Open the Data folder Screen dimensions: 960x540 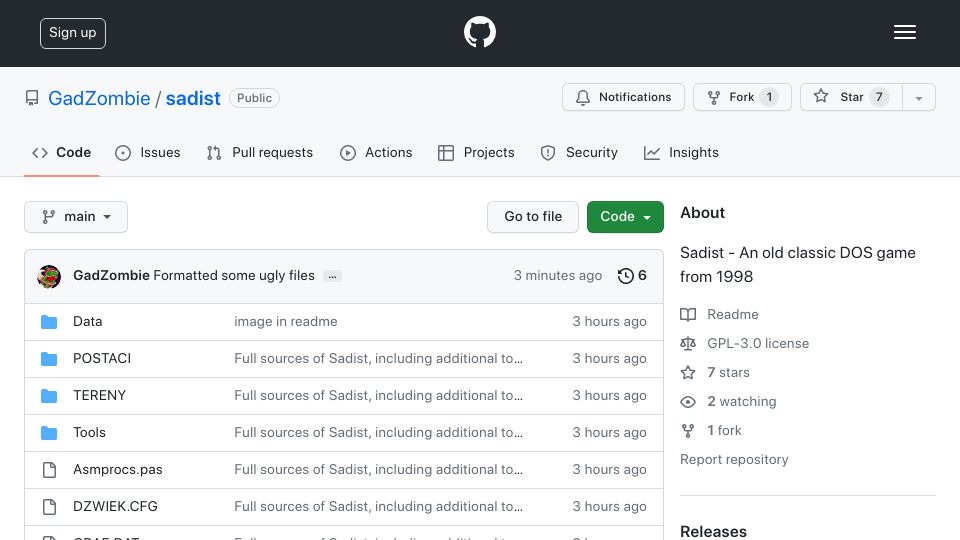88,321
